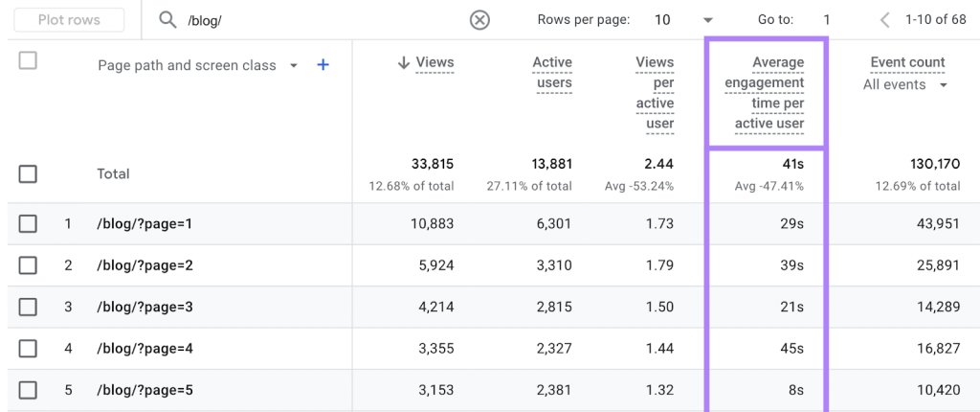Click total views 33,815

[x=433, y=165]
